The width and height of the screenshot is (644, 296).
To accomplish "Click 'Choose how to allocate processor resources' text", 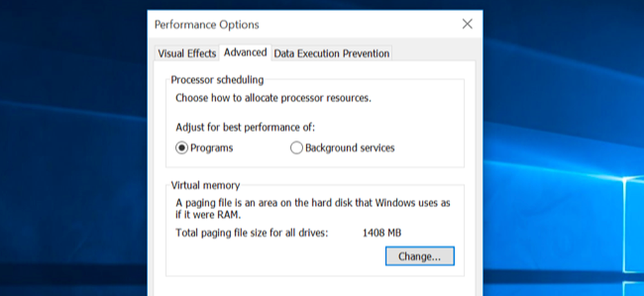I will [x=274, y=98].
